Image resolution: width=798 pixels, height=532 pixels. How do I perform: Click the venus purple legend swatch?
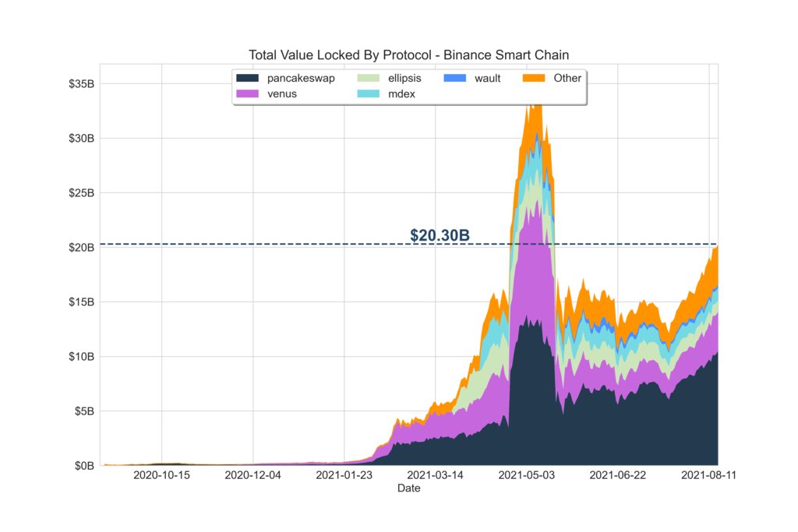tap(247, 93)
